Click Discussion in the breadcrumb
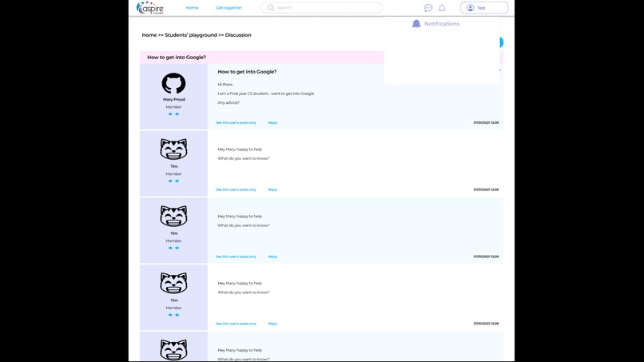The image size is (644, 362). click(238, 35)
